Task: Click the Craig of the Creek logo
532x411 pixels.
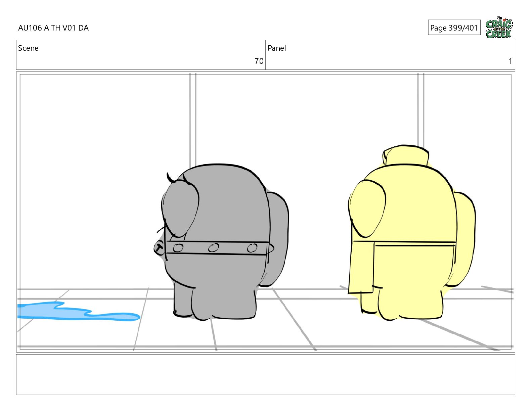Action: [499, 28]
